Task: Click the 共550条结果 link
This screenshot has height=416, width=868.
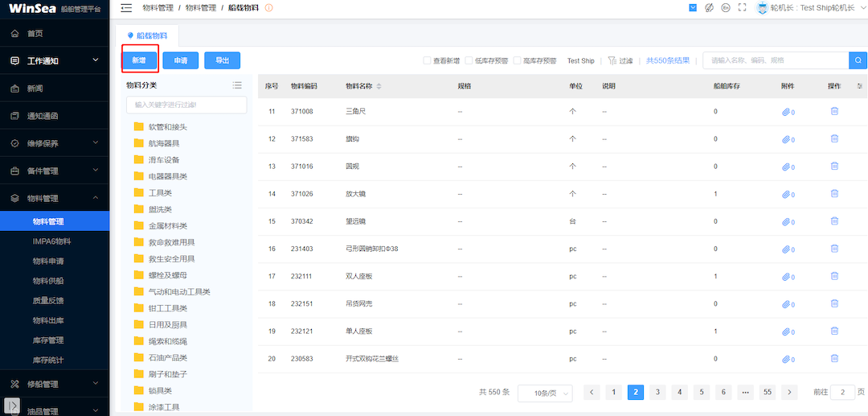Action: pyautogui.click(x=668, y=61)
